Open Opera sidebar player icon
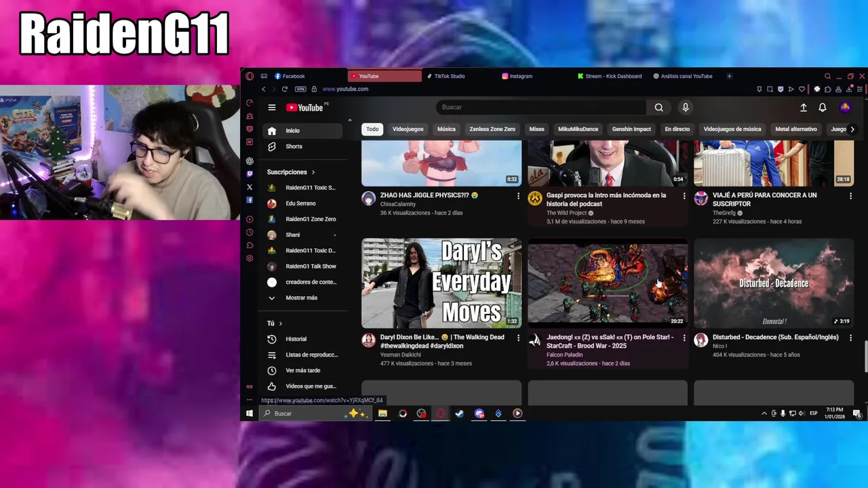Screen dimensions: 868x488 250,219
